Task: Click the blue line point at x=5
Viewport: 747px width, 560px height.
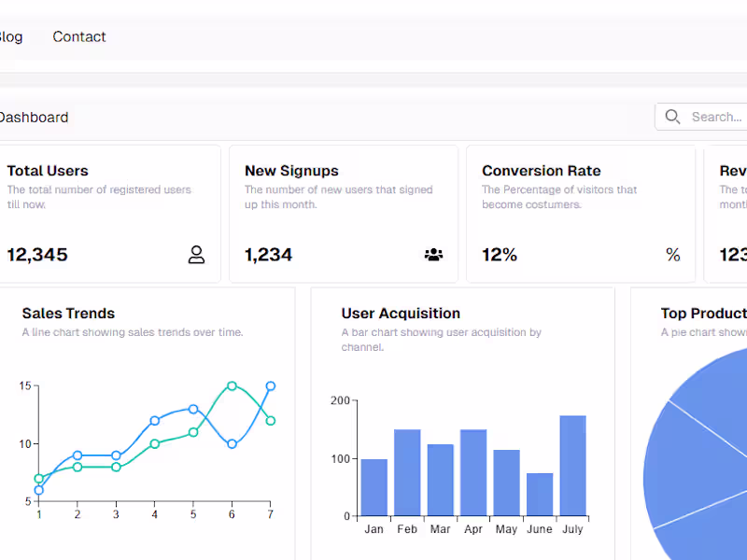Action: click(193, 409)
